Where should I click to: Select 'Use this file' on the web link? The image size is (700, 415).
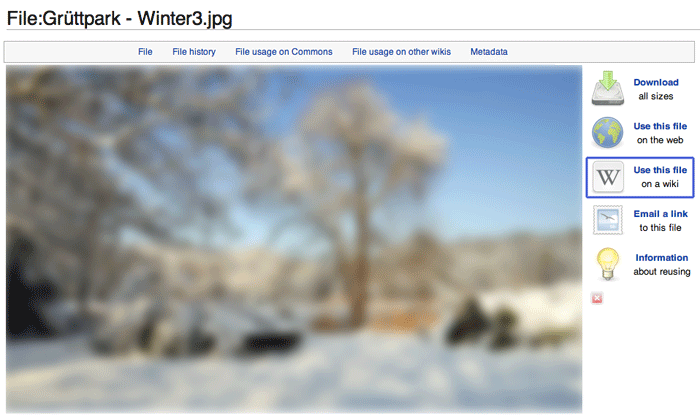pos(660,126)
